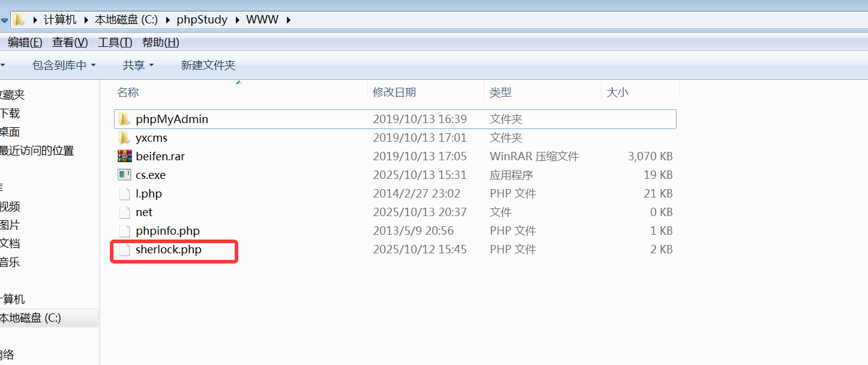Select the beifen.rar archive icon
This screenshot has height=365, width=868.
pyautogui.click(x=124, y=156)
